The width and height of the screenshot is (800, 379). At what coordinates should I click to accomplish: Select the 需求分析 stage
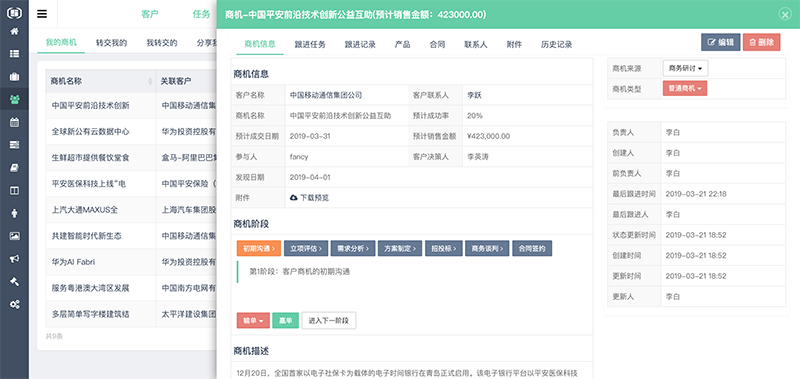point(353,248)
